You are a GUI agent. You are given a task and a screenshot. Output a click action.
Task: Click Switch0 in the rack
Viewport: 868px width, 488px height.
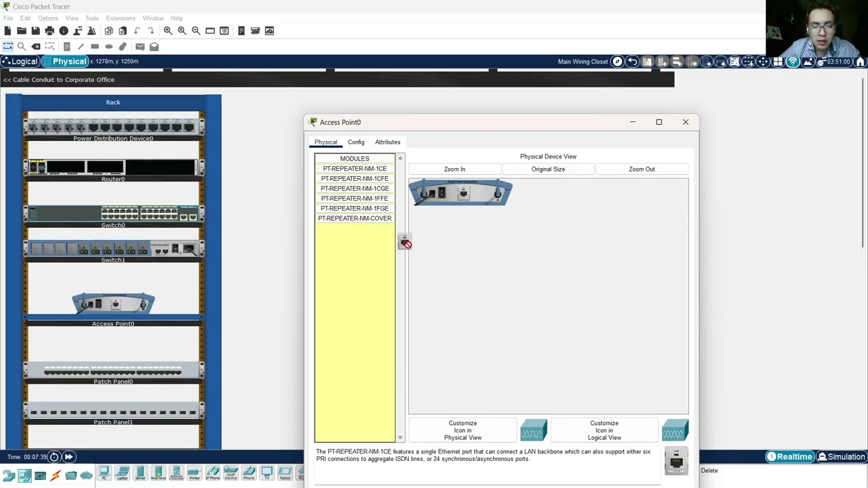click(x=113, y=214)
